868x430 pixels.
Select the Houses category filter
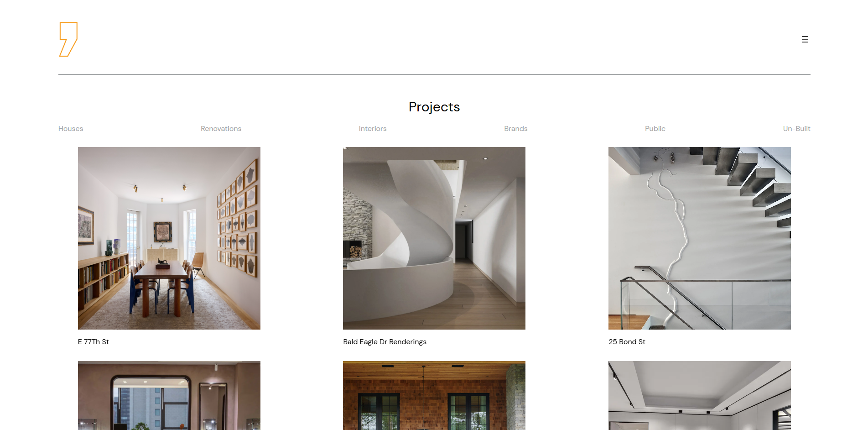pos(71,129)
